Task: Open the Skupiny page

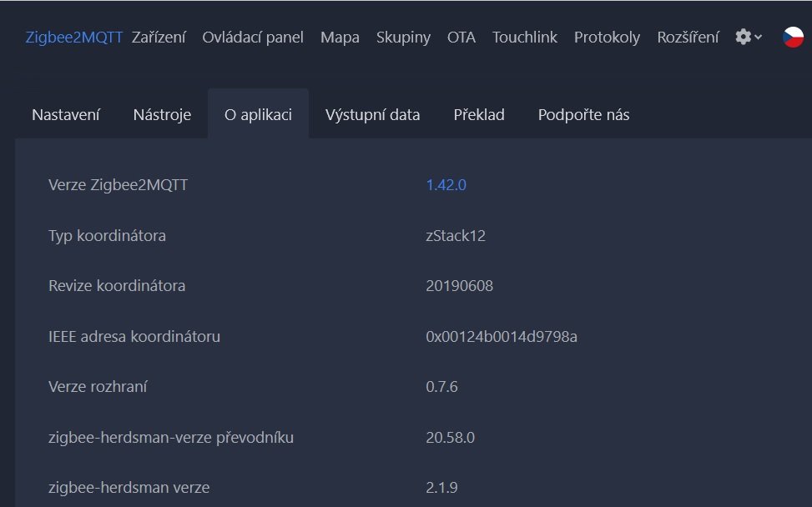Action: point(403,38)
